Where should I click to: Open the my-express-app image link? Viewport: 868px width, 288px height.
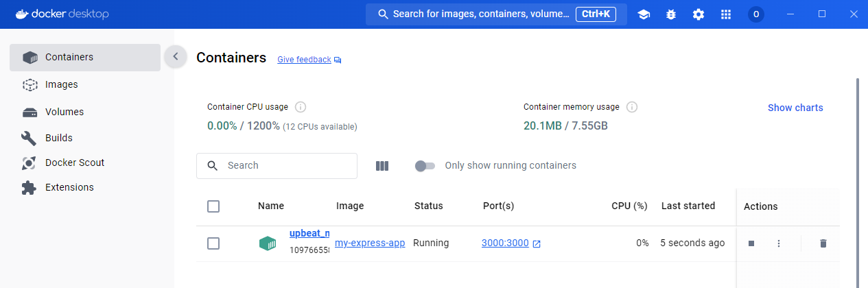pyautogui.click(x=370, y=243)
